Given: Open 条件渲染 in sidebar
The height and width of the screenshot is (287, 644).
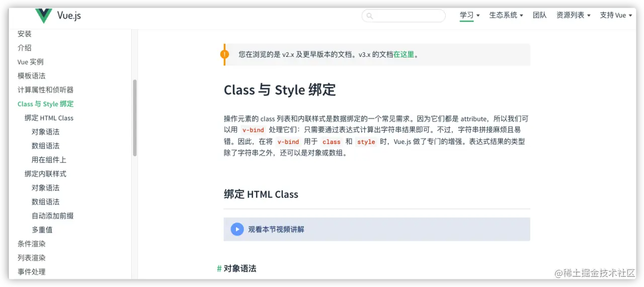Looking at the screenshot, I should point(32,244).
